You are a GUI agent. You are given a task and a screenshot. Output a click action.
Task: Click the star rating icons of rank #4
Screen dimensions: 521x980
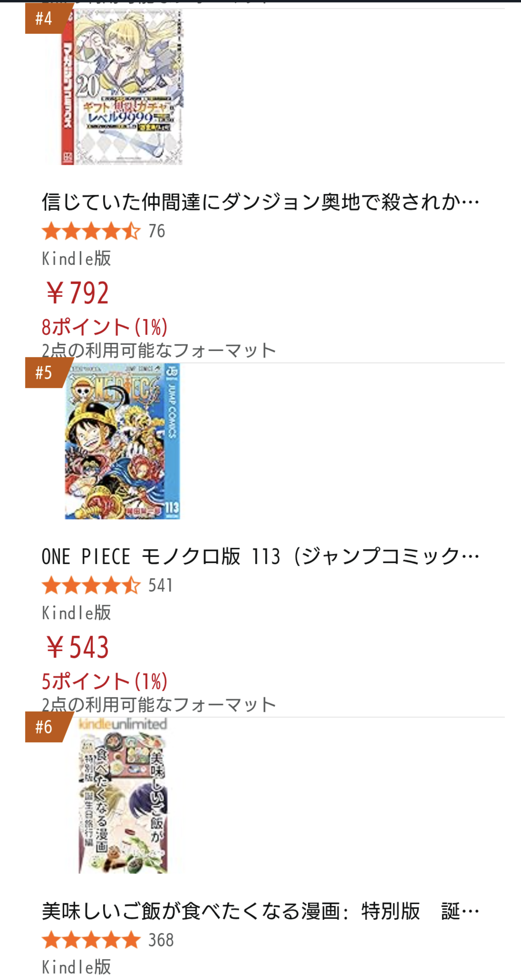91,231
